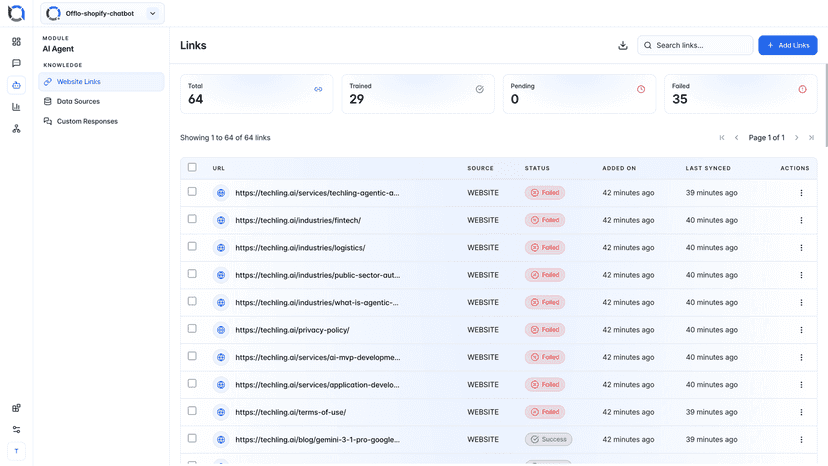Open Custom Responses in Knowledge menu
Image resolution: width=828 pixels, height=466 pixels.
(x=101, y=122)
